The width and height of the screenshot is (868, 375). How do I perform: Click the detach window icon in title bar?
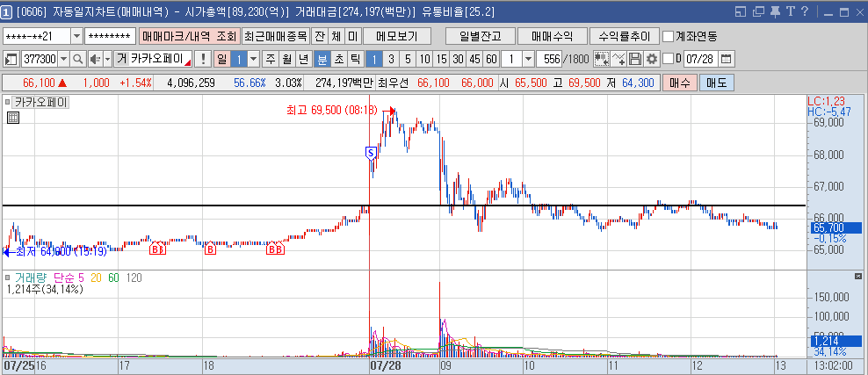(x=759, y=11)
